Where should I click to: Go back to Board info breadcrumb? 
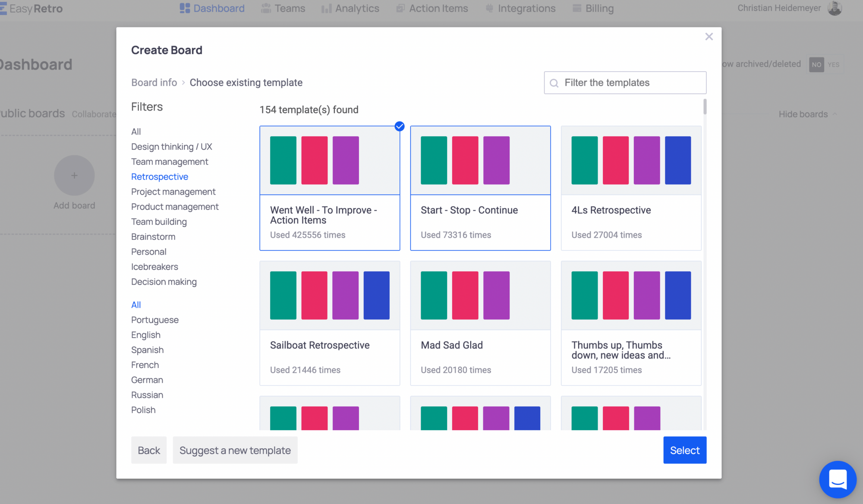point(154,82)
